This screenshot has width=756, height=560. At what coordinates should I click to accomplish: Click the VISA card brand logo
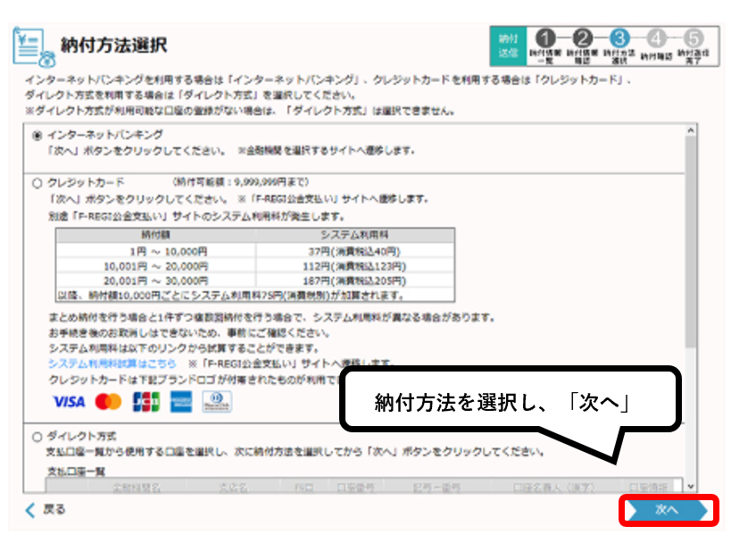pos(69,402)
